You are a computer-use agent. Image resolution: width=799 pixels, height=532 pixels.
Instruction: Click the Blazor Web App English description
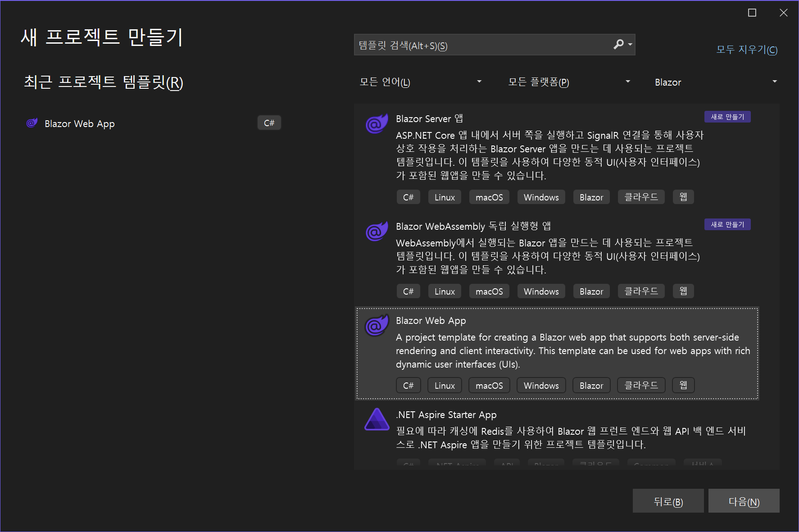point(573,351)
